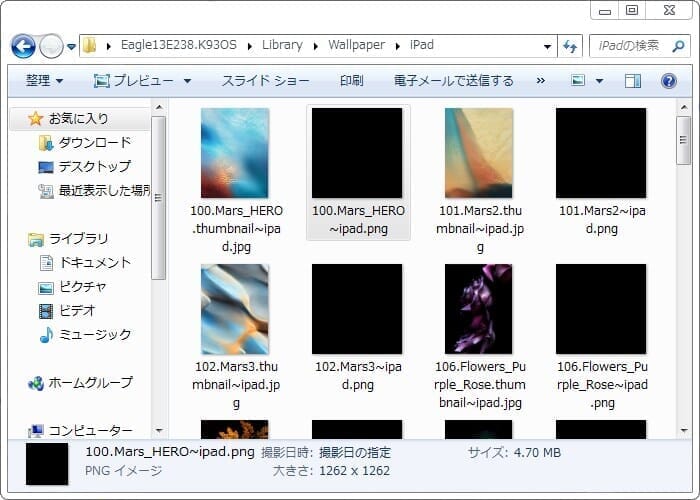Select お気に入り in navigation pane
700x500 pixels.
click(x=78, y=119)
